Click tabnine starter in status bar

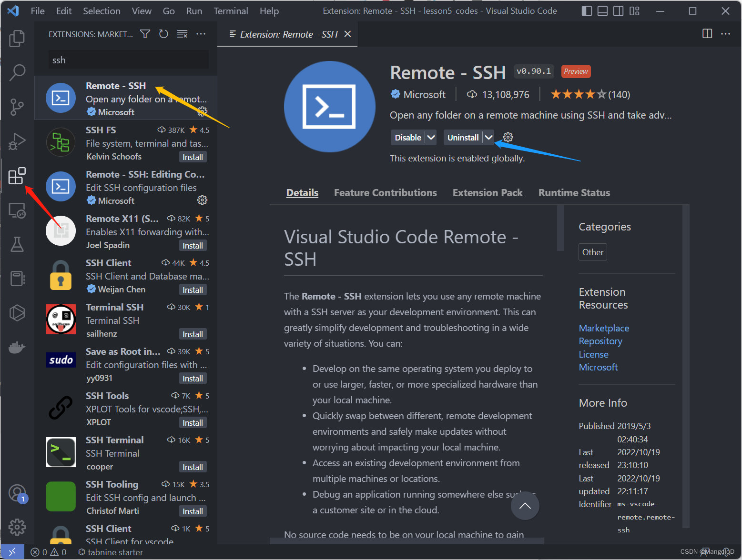click(111, 552)
